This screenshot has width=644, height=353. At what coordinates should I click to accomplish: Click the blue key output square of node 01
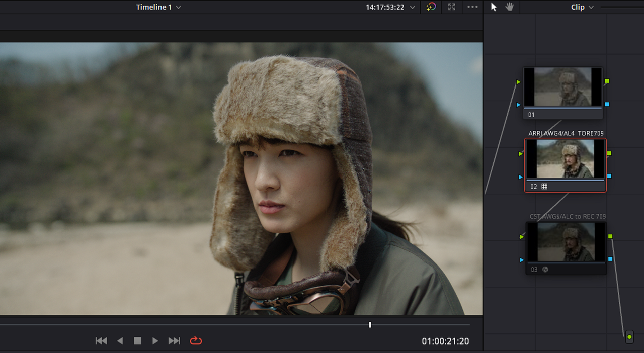tap(607, 104)
